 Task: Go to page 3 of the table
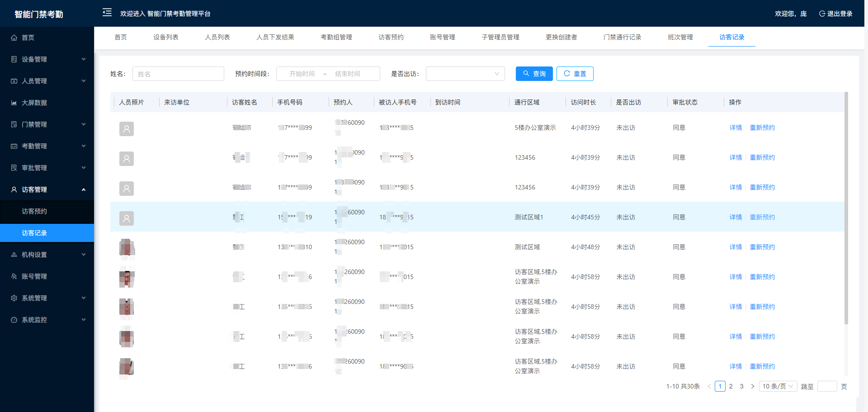tap(742, 386)
